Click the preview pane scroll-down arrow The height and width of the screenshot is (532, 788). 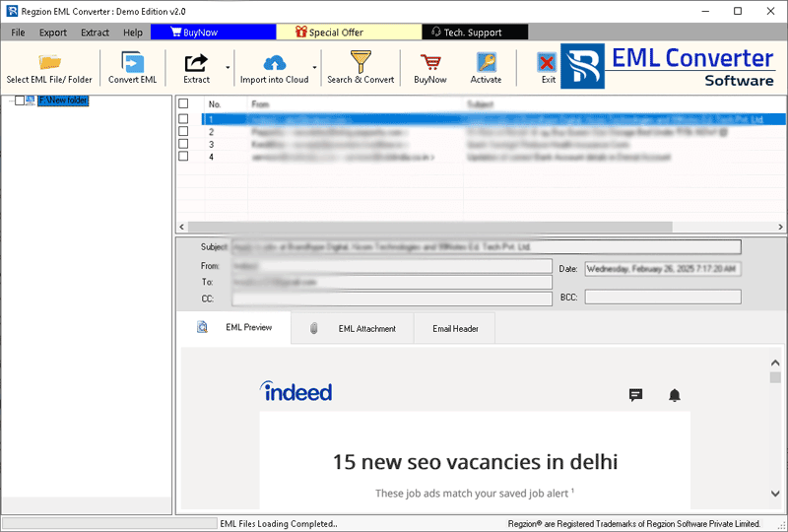(x=775, y=494)
